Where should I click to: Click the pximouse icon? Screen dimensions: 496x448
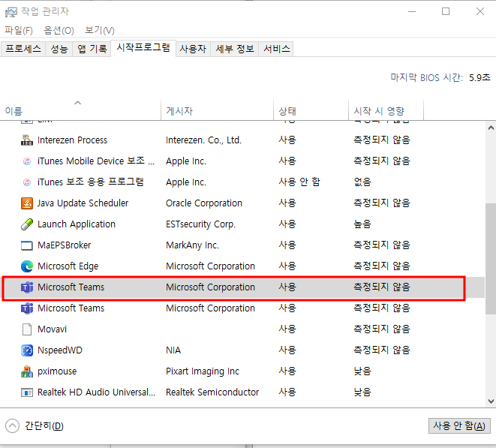click(x=27, y=371)
